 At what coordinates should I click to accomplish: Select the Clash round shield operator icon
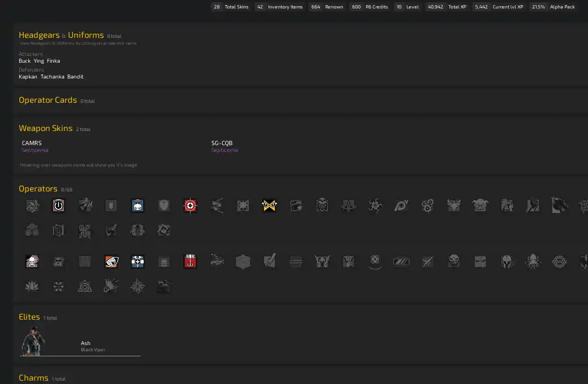tap(559, 261)
